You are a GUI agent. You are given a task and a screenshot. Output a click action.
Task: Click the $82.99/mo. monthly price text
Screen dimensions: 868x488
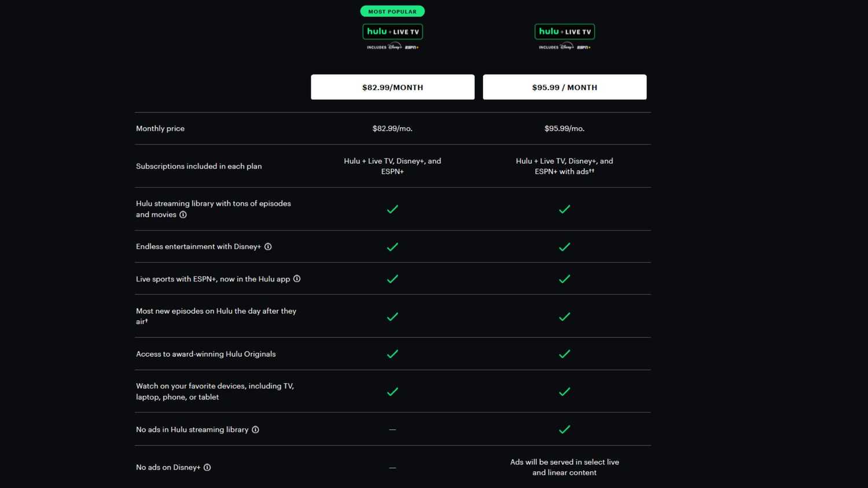click(x=392, y=128)
